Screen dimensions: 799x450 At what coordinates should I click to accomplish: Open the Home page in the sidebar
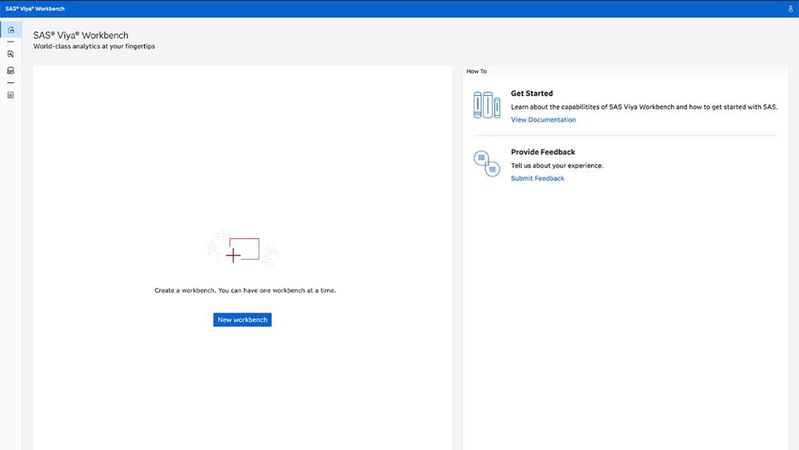point(11,30)
